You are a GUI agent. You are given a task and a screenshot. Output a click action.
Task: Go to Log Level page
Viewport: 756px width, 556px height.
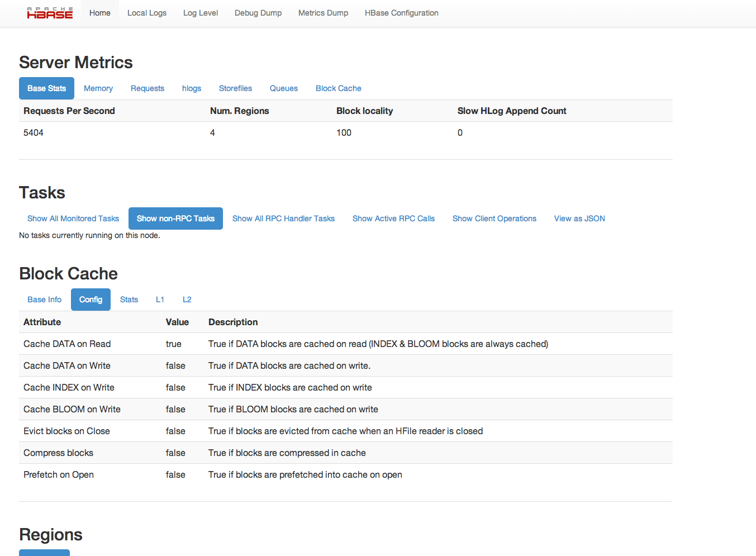(200, 13)
